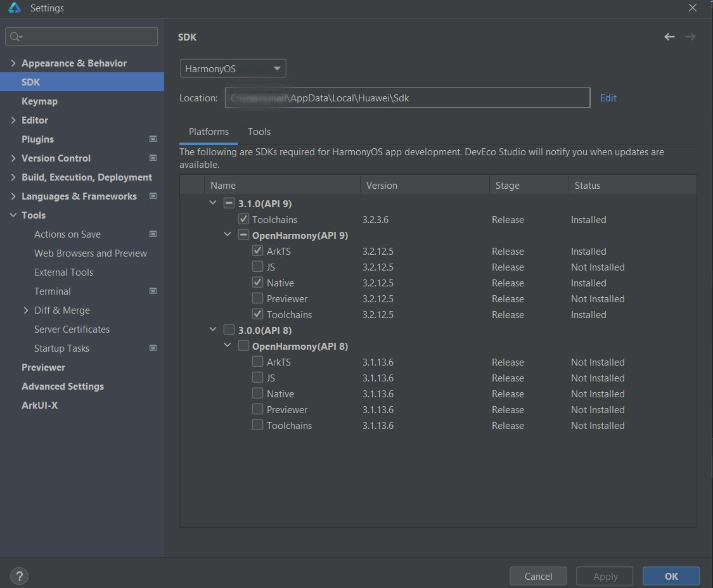Switch to the Platforms tab

pyautogui.click(x=209, y=132)
